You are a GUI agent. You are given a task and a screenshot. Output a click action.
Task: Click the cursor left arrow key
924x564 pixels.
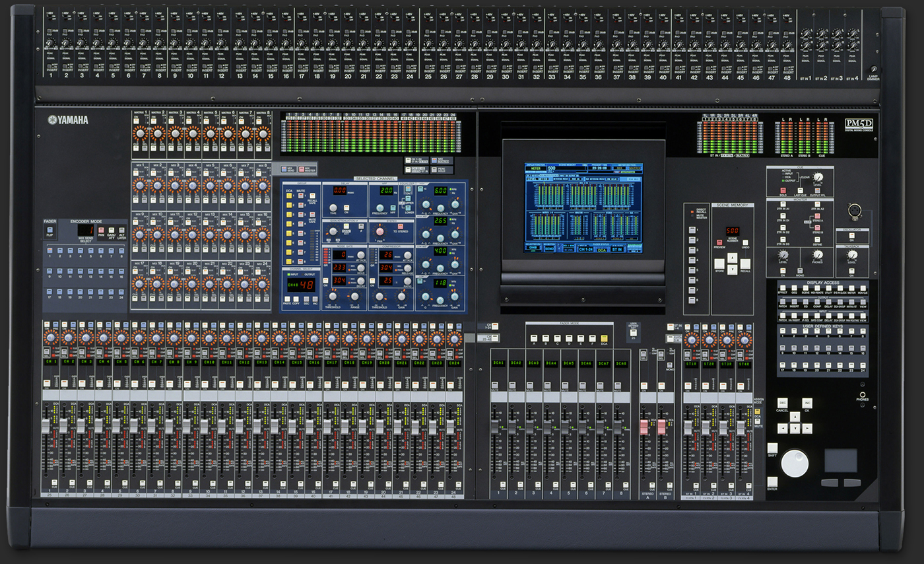[x=783, y=429]
